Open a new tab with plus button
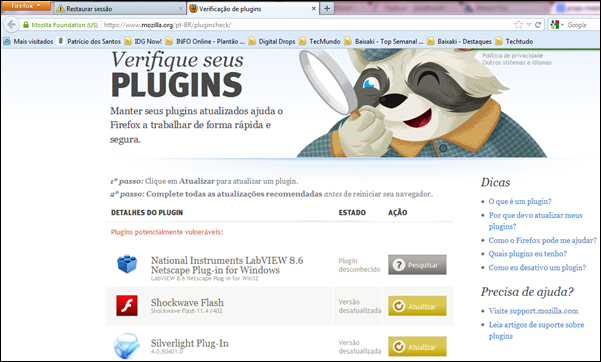Image resolution: width=601 pixels, height=362 pixels. (327, 8)
